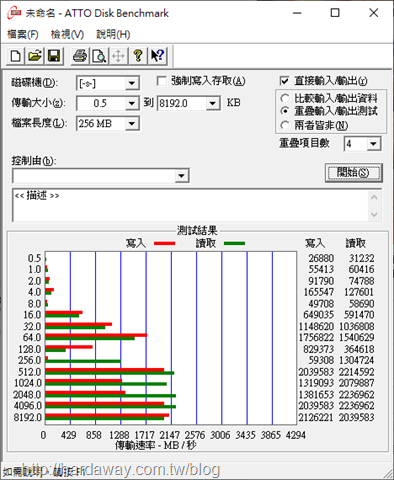Select the 重疊輸入/輸出測試 radio button
The width and height of the screenshot is (394, 480).
[x=285, y=111]
